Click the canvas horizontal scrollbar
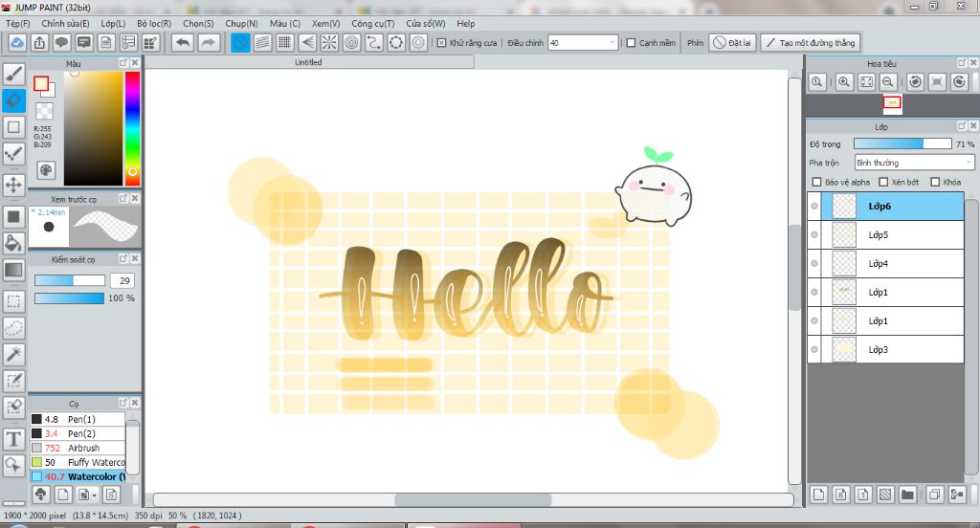The width and height of the screenshot is (980, 528). point(473,499)
